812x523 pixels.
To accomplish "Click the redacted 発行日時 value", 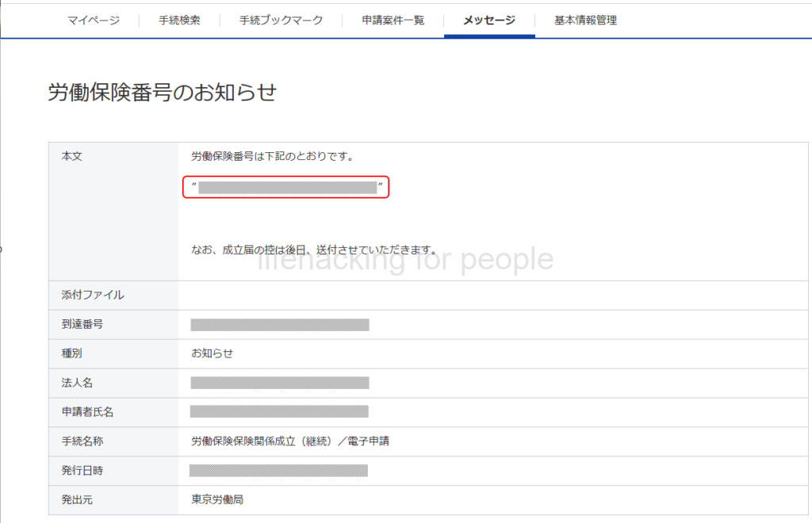I will pyautogui.click(x=279, y=470).
